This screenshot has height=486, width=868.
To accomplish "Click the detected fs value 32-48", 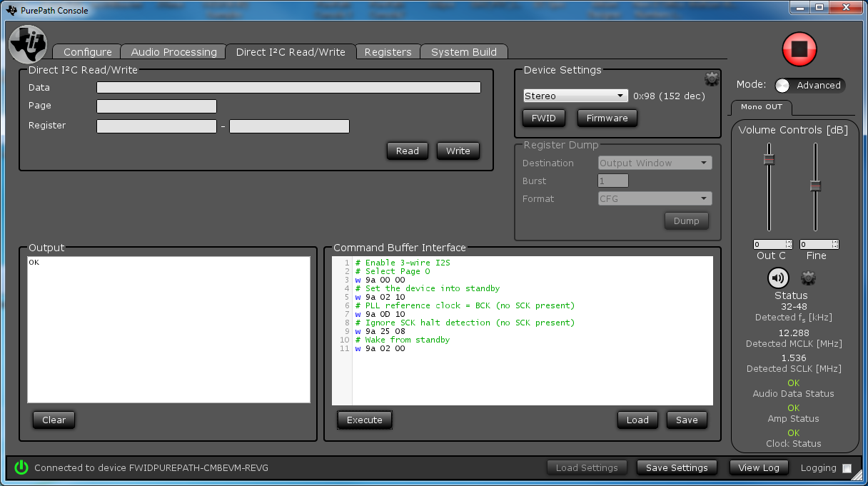I will tap(794, 306).
